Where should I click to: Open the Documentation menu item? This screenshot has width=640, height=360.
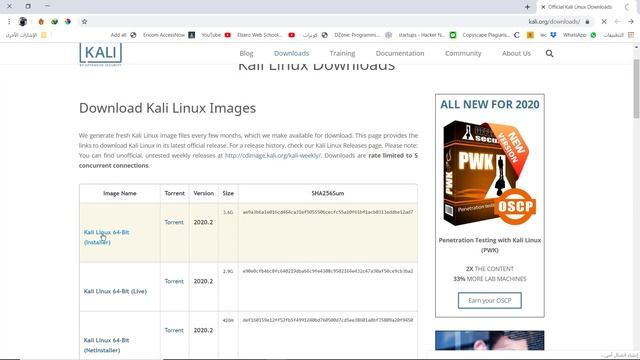[400, 53]
